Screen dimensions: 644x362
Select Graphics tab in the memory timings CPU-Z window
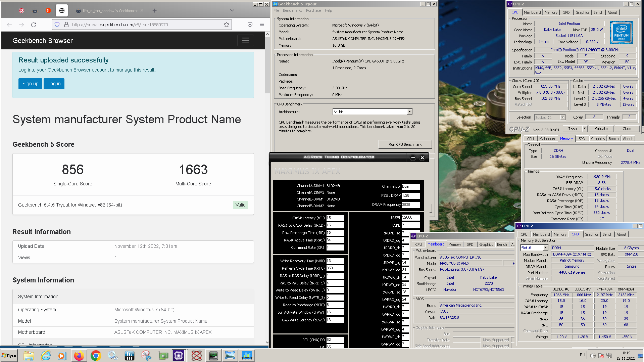(x=598, y=139)
